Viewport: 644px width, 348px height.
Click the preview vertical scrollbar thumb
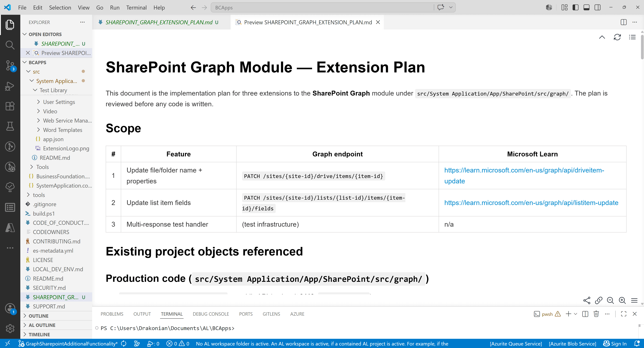click(642, 47)
